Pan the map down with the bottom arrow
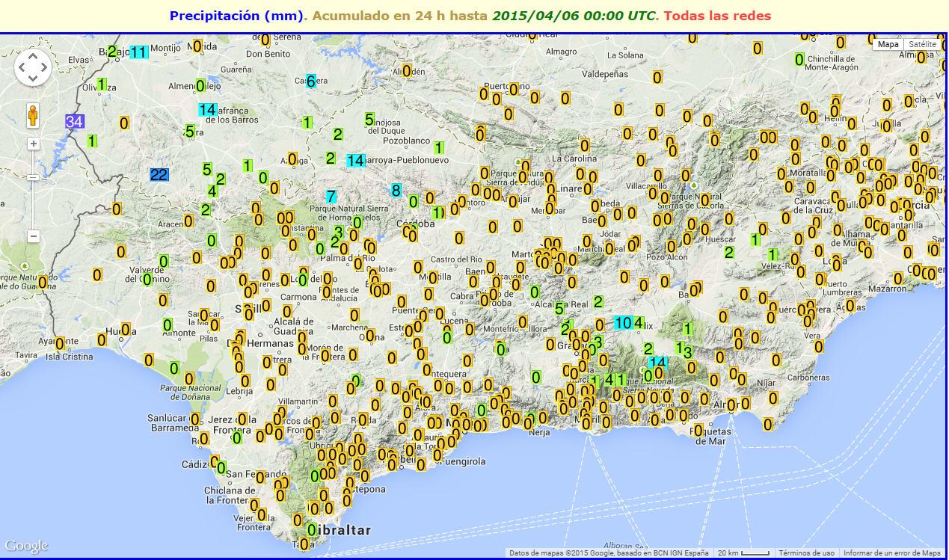This screenshot has height=560, width=949. tap(33, 79)
